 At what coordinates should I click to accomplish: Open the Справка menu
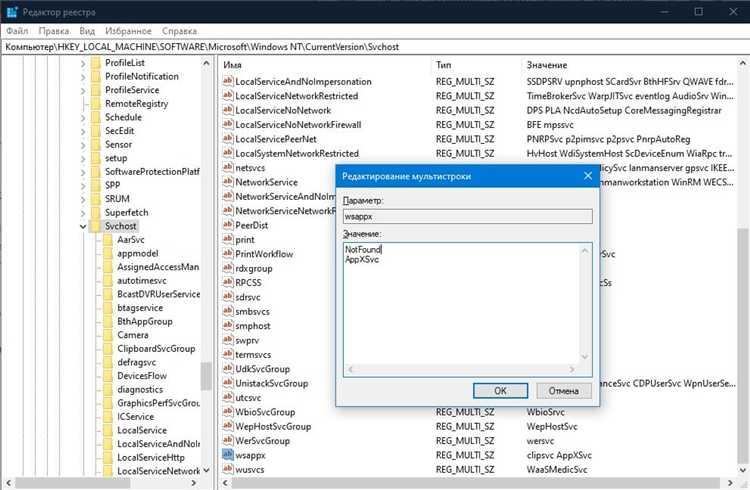pyautogui.click(x=179, y=31)
